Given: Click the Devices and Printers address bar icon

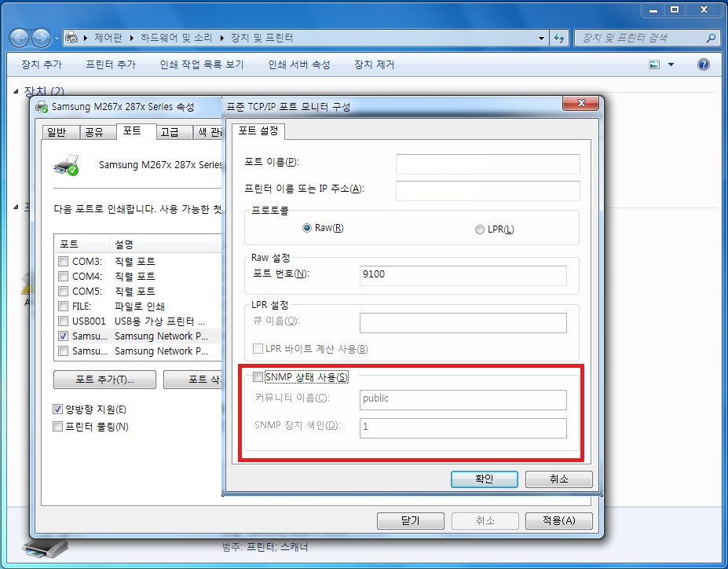Looking at the screenshot, I should click(x=71, y=38).
